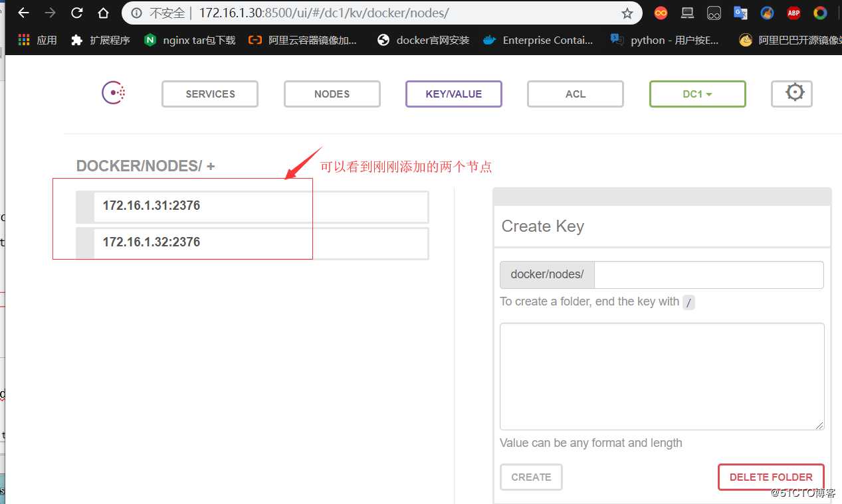Open the blue-orange round extension icon

point(767,13)
